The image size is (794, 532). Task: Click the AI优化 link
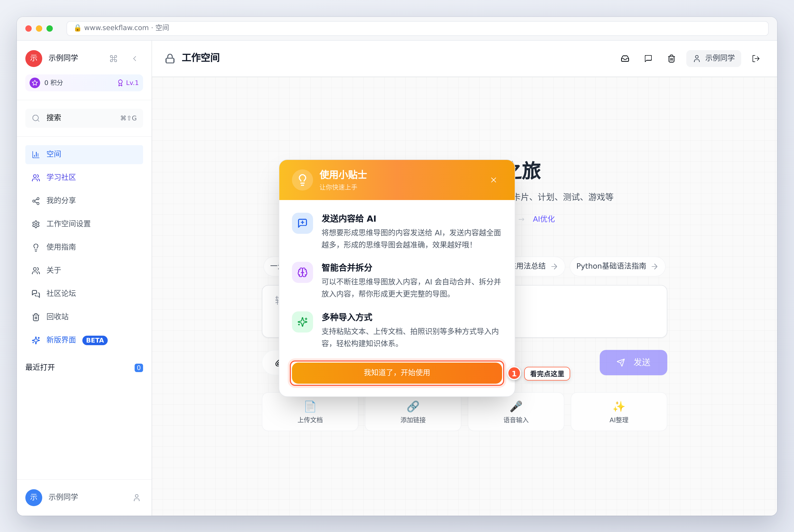click(x=543, y=219)
